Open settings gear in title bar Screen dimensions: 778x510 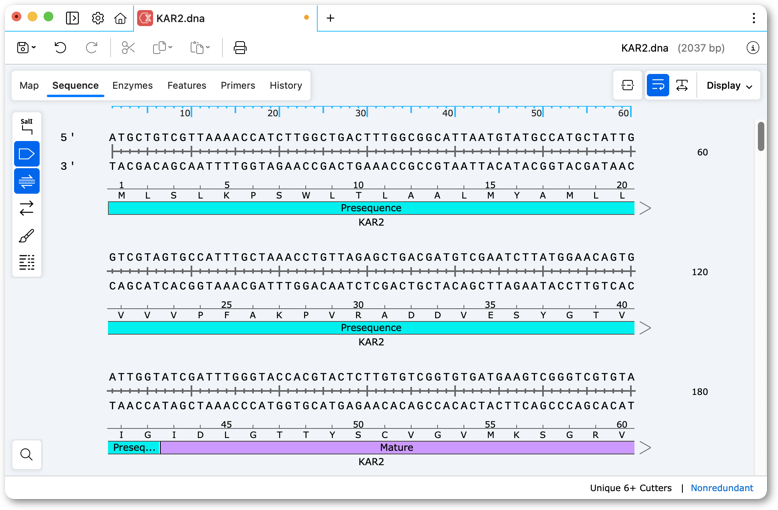(x=98, y=18)
